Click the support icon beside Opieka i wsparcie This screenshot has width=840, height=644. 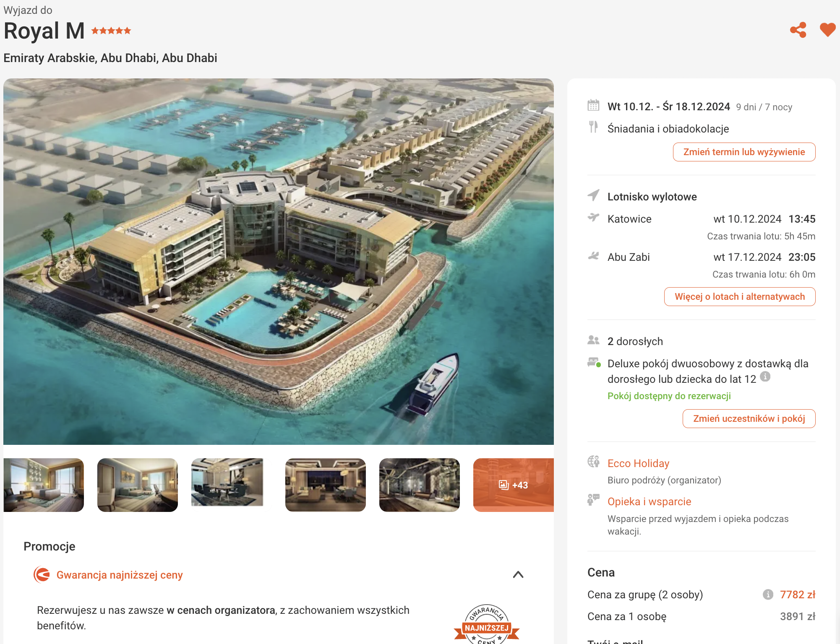pos(593,500)
